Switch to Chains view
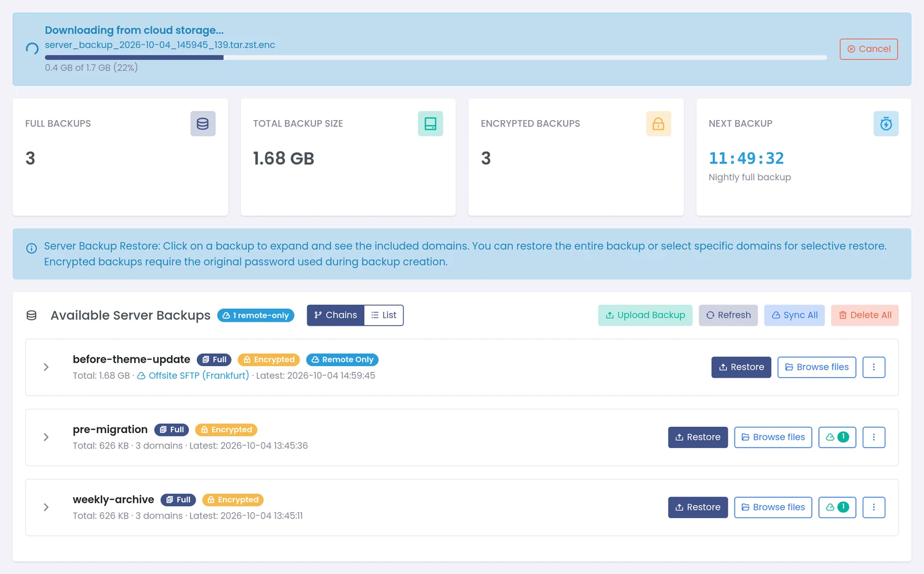Viewport: 924px width, 574px height. (336, 315)
